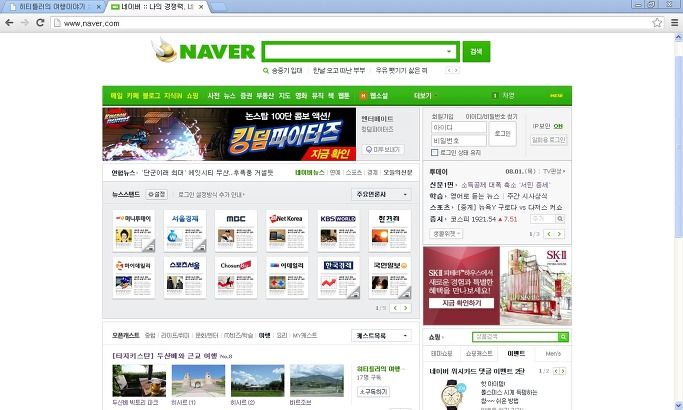Click the browser Back arrow
Viewport: 683px width, 410px height.
click(9, 23)
